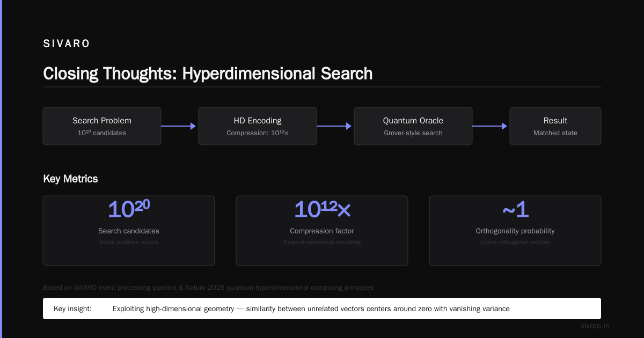The height and width of the screenshot is (338, 644).
Task: Click the Search candidates metric card
Action: [129, 231]
